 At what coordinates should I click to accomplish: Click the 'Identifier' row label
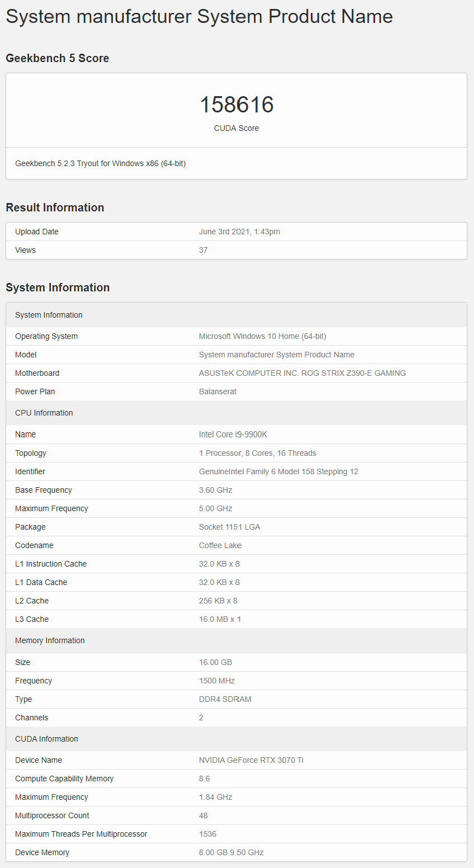tap(30, 471)
